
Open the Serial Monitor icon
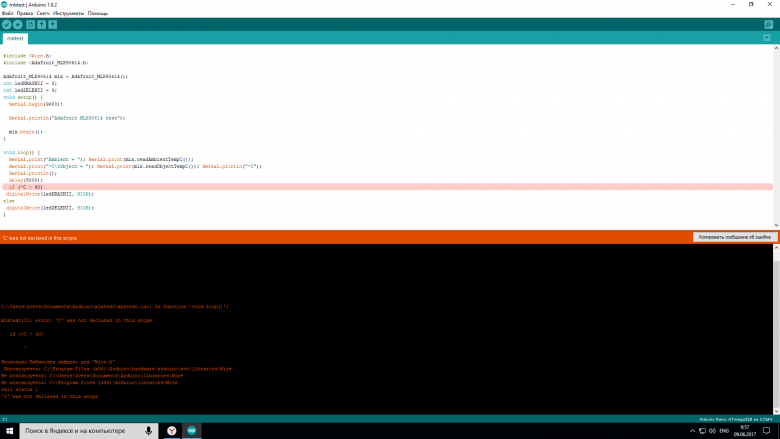[x=769, y=24]
